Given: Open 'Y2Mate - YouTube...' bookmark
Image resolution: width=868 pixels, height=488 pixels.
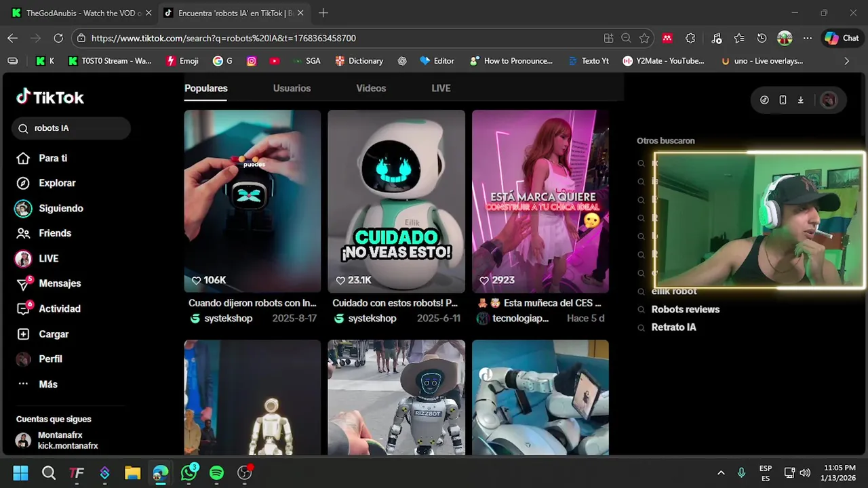Looking at the screenshot, I should coord(663,61).
